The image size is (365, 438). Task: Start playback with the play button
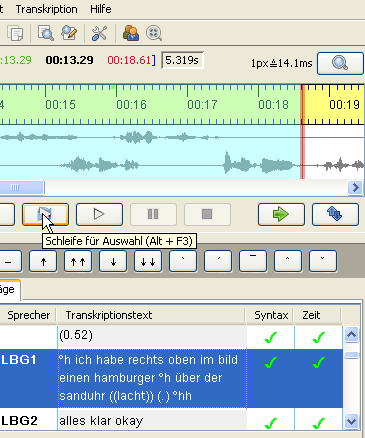(99, 214)
